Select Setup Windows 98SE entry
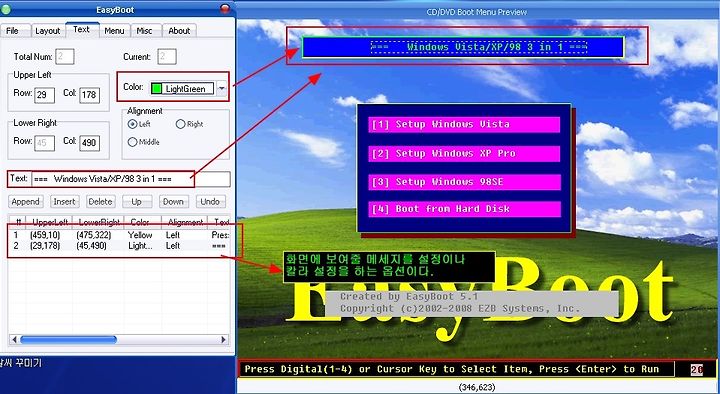Viewport: 720px width, 394px height. pyautogui.click(x=464, y=182)
